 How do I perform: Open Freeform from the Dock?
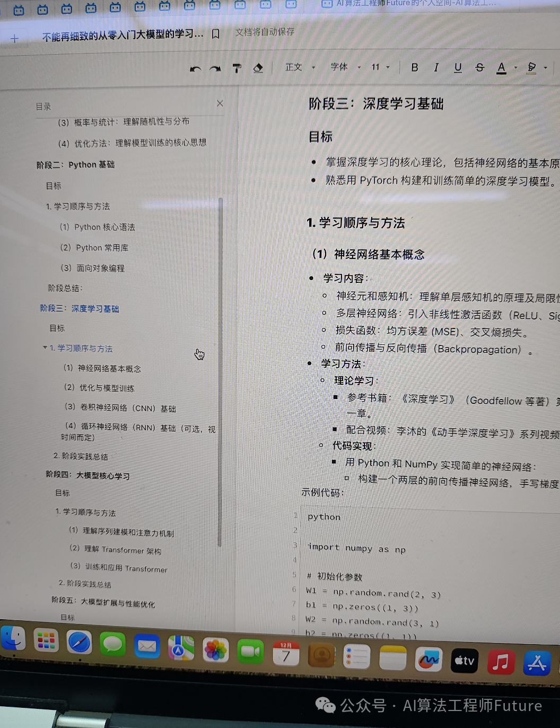click(x=428, y=661)
